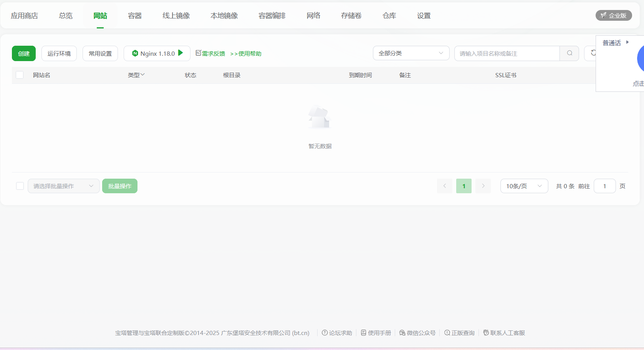Go to the next page arrow

tap(483, 186)
